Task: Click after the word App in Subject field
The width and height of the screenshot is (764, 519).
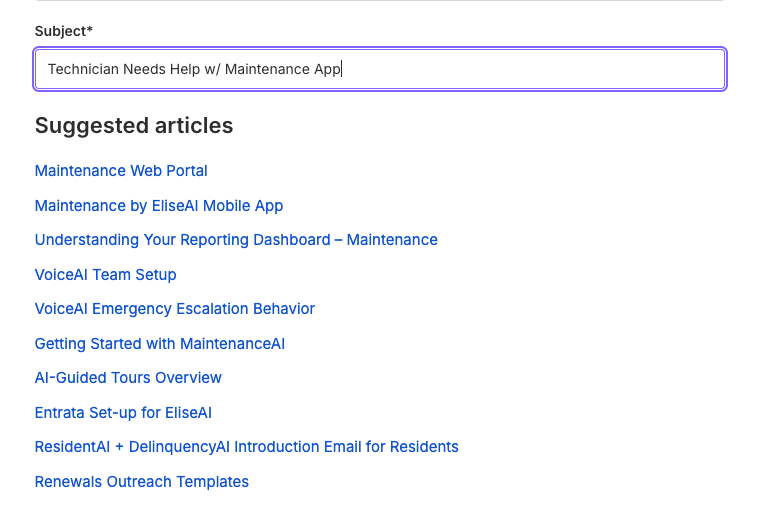Action: 343,69
